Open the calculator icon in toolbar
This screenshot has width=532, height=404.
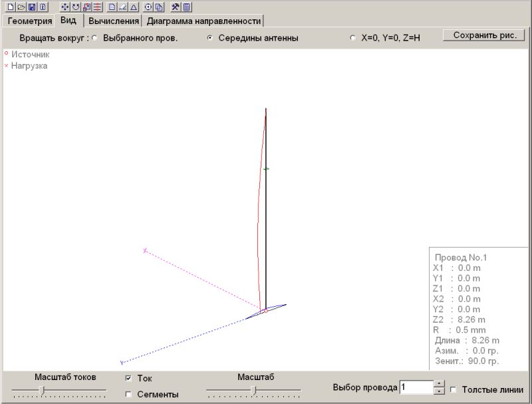(x=187, y=7)
